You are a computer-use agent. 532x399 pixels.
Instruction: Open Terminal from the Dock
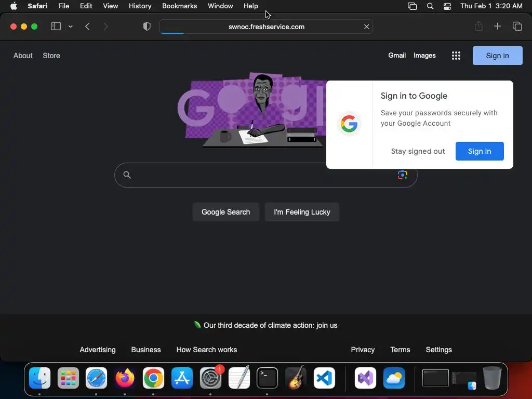[268, 378]
